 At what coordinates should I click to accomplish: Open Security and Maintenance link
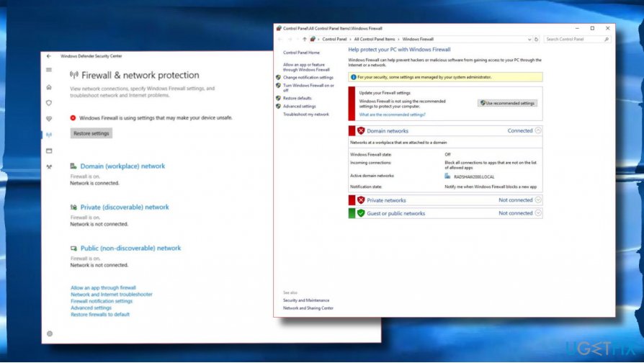coord(306,300)
